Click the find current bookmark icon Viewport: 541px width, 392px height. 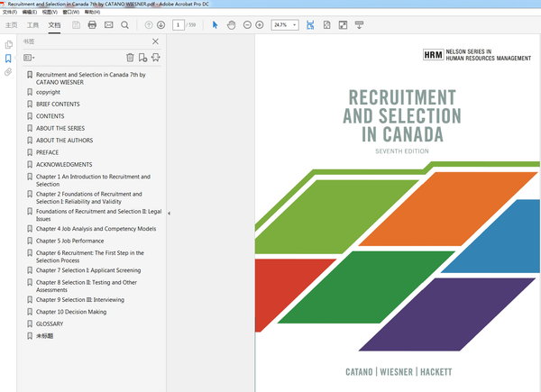(x=156, y=58)
